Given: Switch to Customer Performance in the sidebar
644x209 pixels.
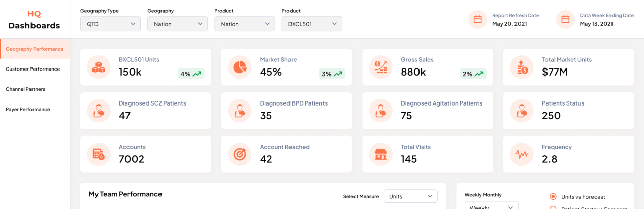Looking at the screenshot, I should coord(33,69).
